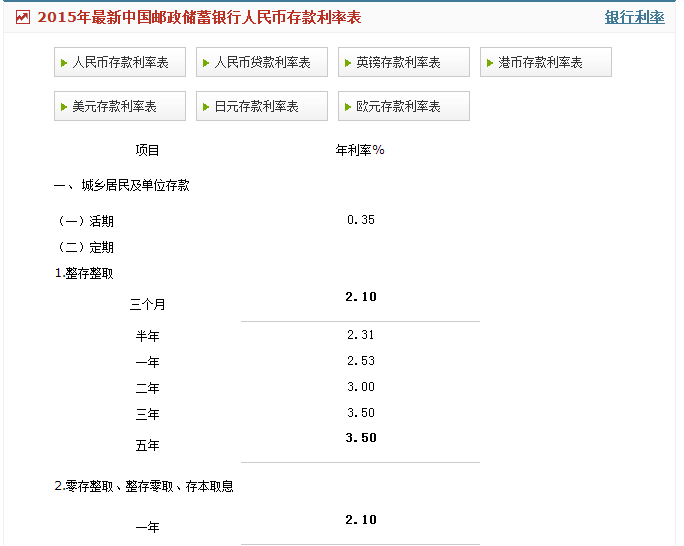Open 人民币存款利率表 button
Viewport: 684px width, 546px height.
tap(120, 62)
